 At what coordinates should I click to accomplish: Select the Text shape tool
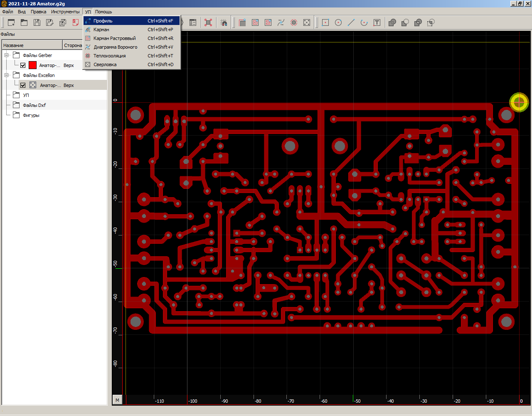tap(377, 22)
